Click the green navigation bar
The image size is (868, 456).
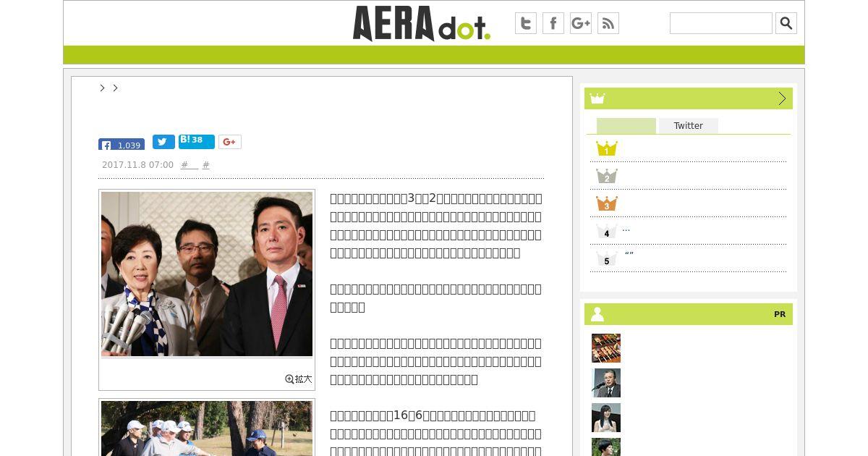click(x=434, y=55)
